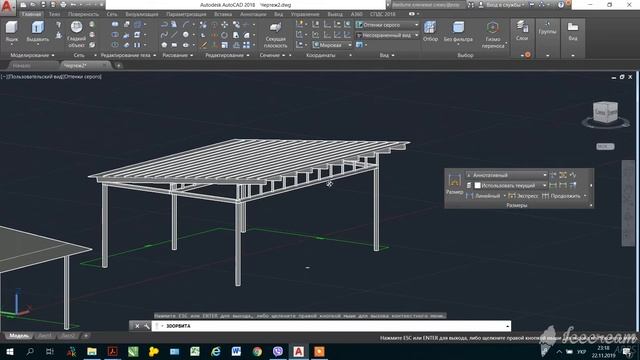Switch to the Поверхность ribbon tab

(83, 14)
